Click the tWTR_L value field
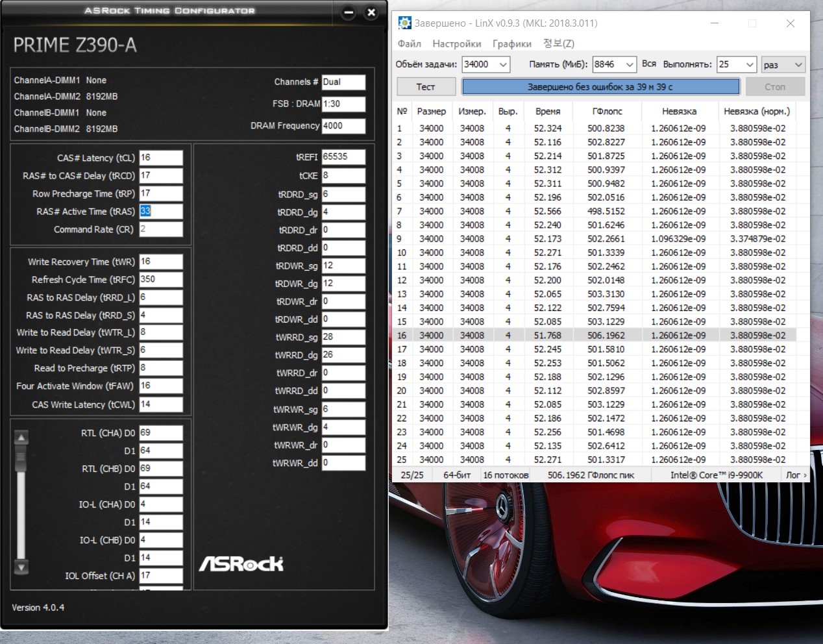The image size is (823, 644). tap(161, 332)
